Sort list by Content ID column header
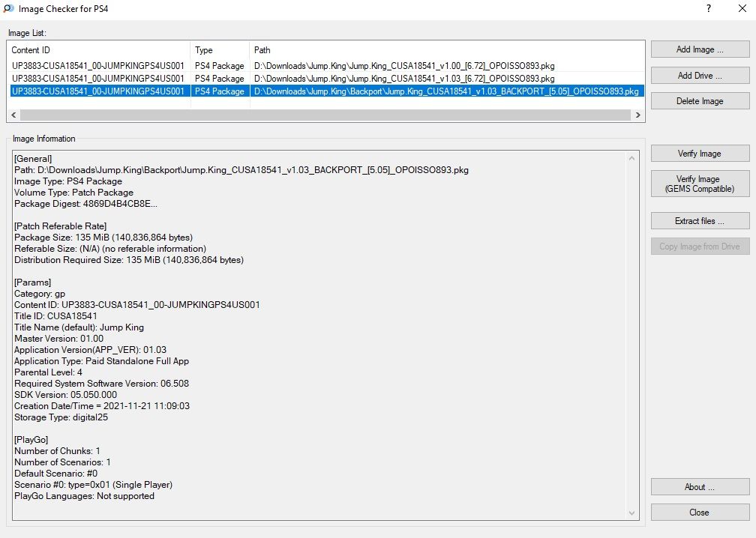This screenshot has width=756, height=538. 99,50
